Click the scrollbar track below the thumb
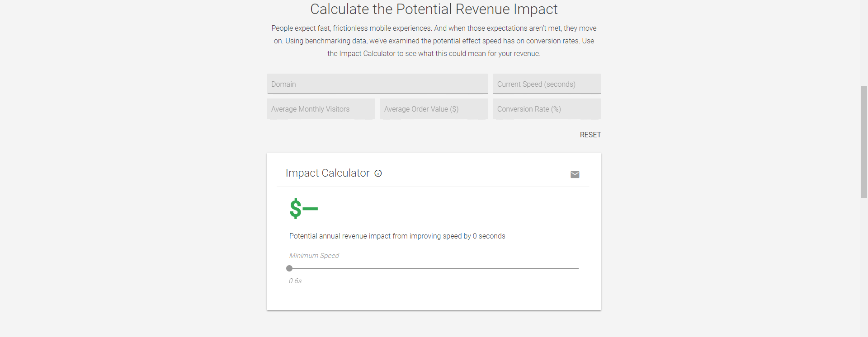 pos(864,267)
